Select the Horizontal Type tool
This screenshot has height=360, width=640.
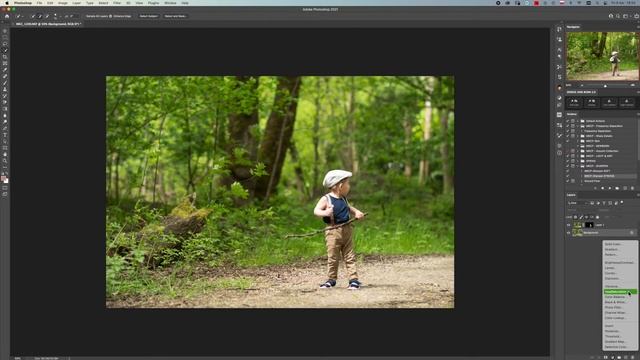(5, 134)
